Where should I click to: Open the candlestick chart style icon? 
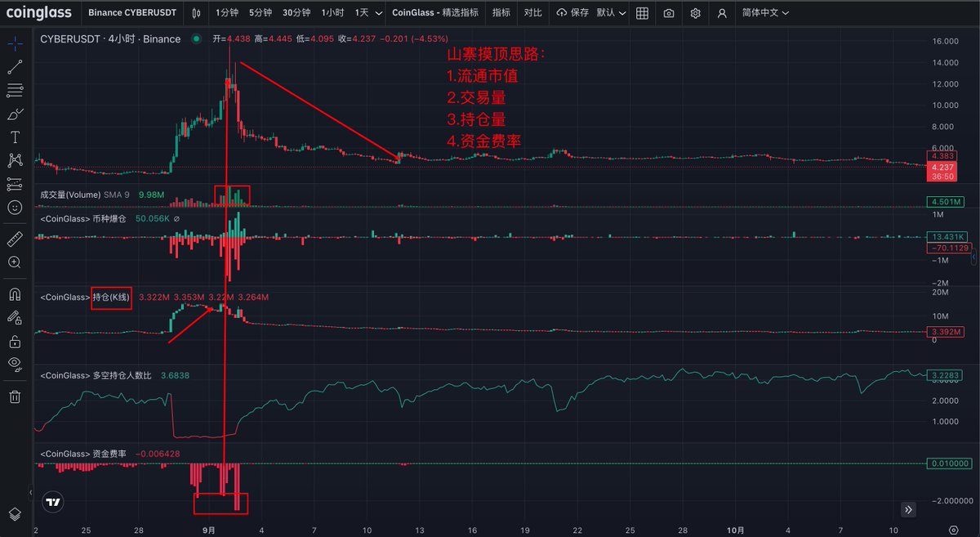click(x=195, y=13)
